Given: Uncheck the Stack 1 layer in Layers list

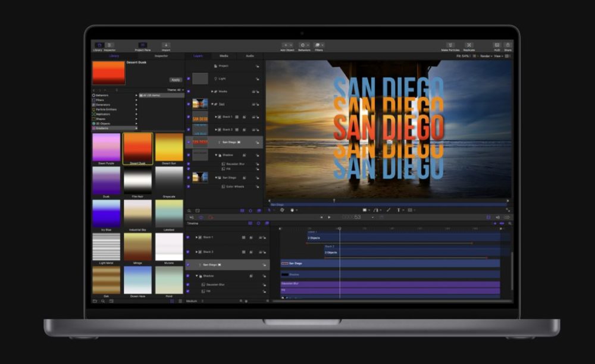Looking at the screenshot, I should pyautogui.click(x=189, y=117).
